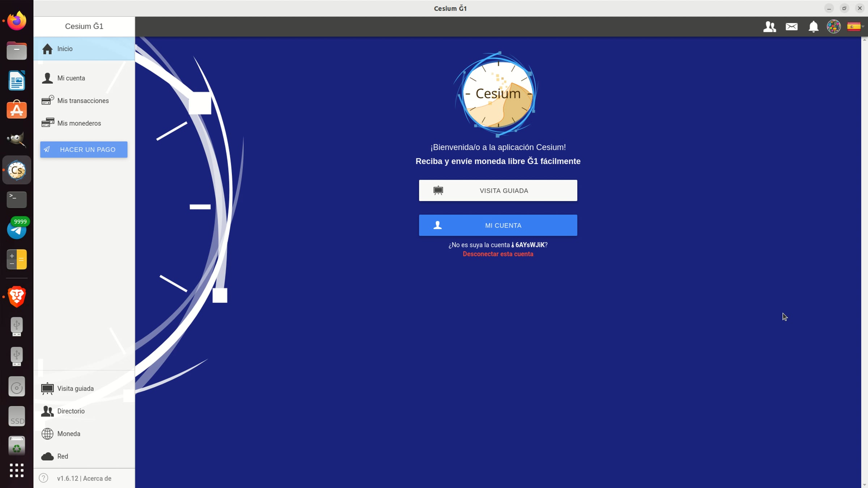Image resolution: width=868 pixels, height=488 pixels.
Task: Maximize the Cesium Ğ1 window
Action: point(844,8)
